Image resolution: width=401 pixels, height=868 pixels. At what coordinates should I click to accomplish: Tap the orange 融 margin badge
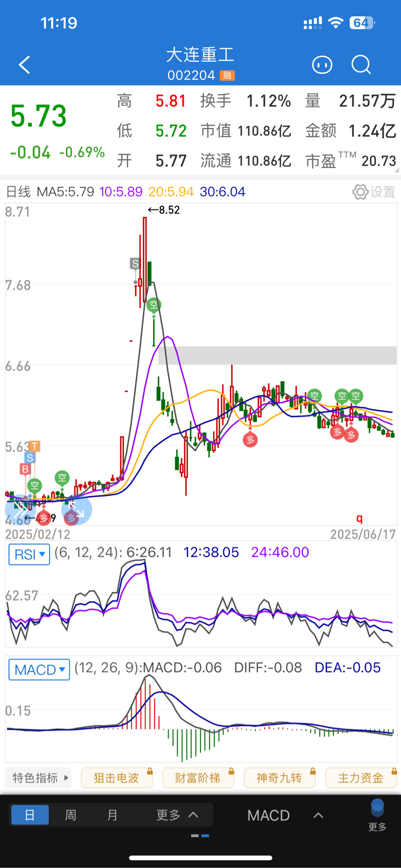227,76
